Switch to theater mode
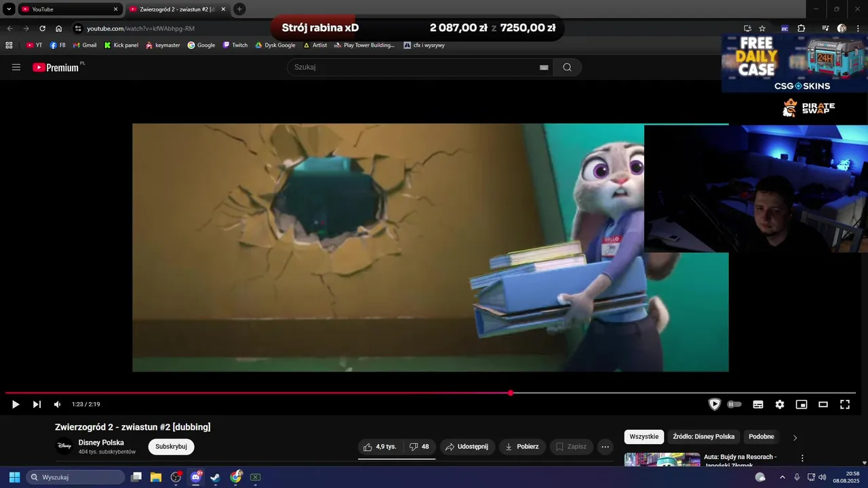Image resolution: width=868 pixels, height=488 pixels. pos(823,405)
